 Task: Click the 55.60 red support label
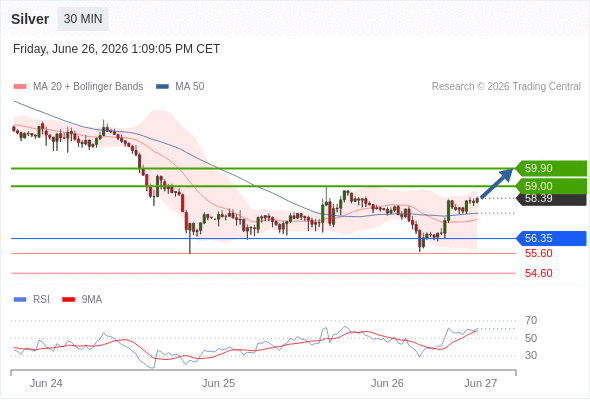[538, 253]
